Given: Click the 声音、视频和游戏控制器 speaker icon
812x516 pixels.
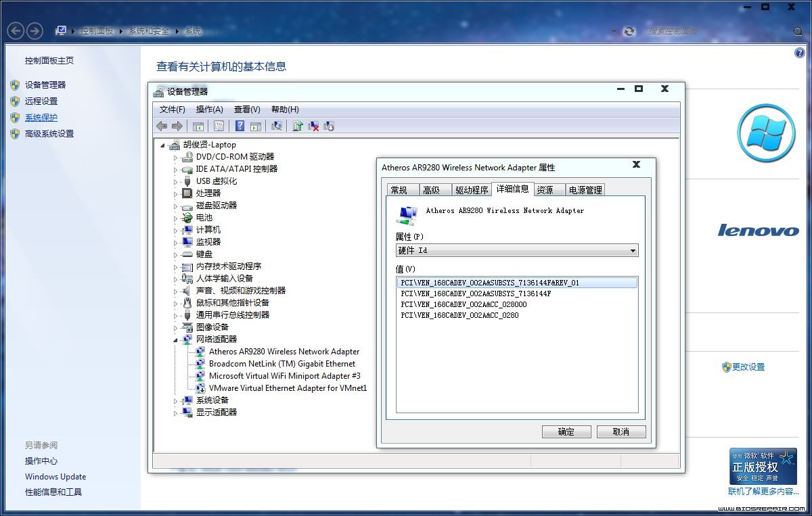Looking at the screenshot, I should [187, 291].
